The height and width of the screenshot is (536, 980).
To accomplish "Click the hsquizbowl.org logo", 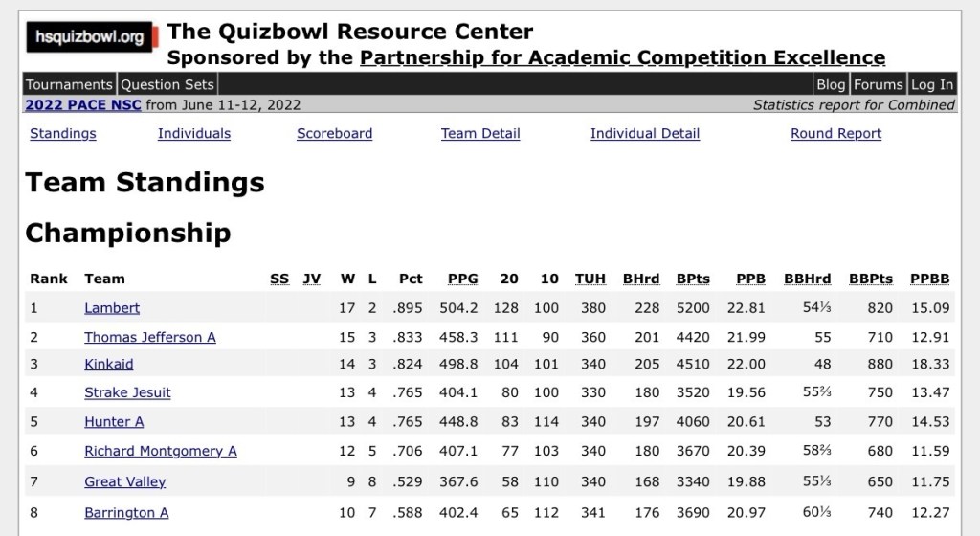I will coord(89,37).
